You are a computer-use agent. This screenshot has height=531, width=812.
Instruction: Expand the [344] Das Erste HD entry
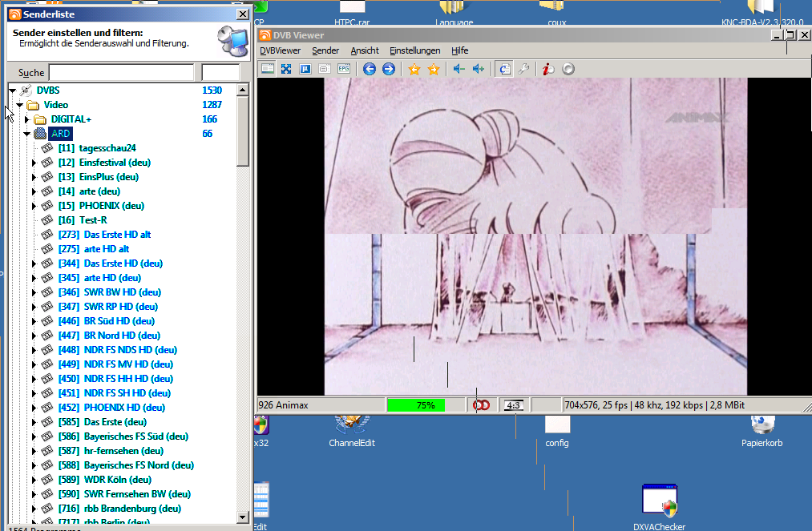click(x=34, y=263)
